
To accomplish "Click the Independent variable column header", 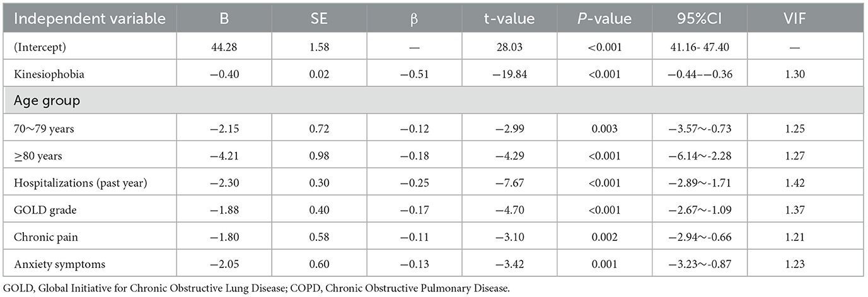I will [x=90, y=19].
